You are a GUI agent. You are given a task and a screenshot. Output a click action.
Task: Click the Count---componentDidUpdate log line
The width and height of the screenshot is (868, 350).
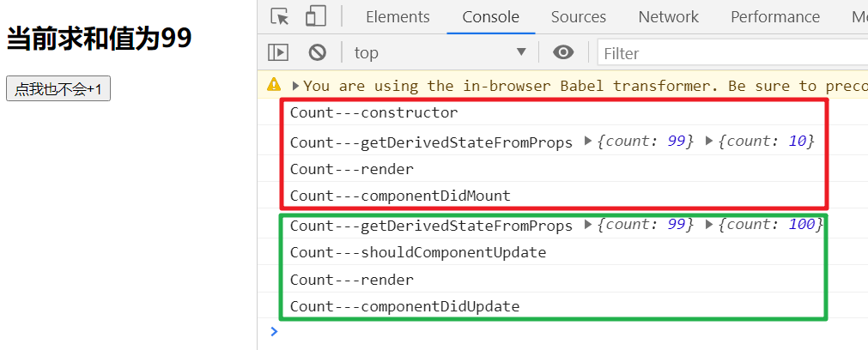404,306
